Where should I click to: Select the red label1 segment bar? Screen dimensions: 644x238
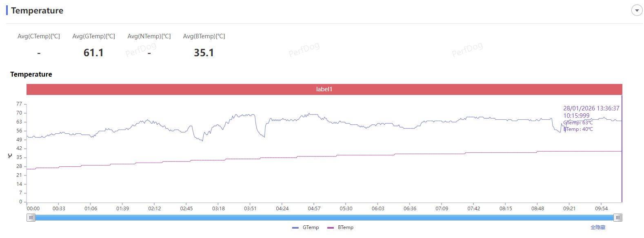(324, 89)
